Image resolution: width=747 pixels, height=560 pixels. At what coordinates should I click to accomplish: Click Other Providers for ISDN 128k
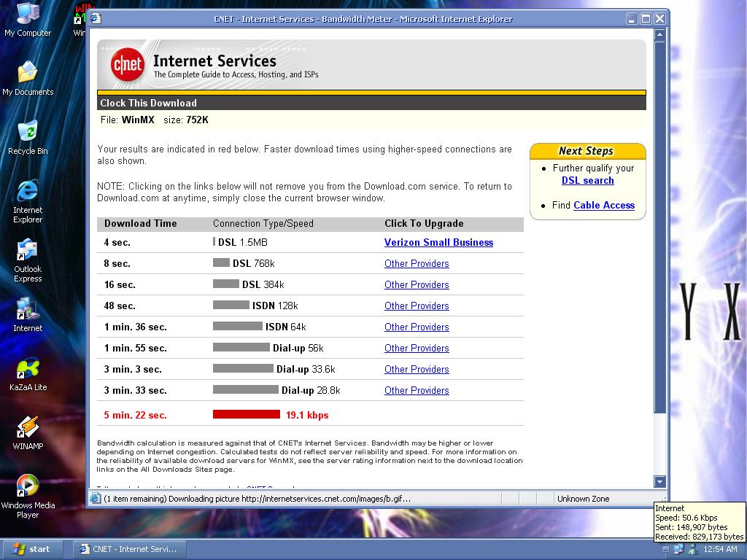click(x=417, y=306)
